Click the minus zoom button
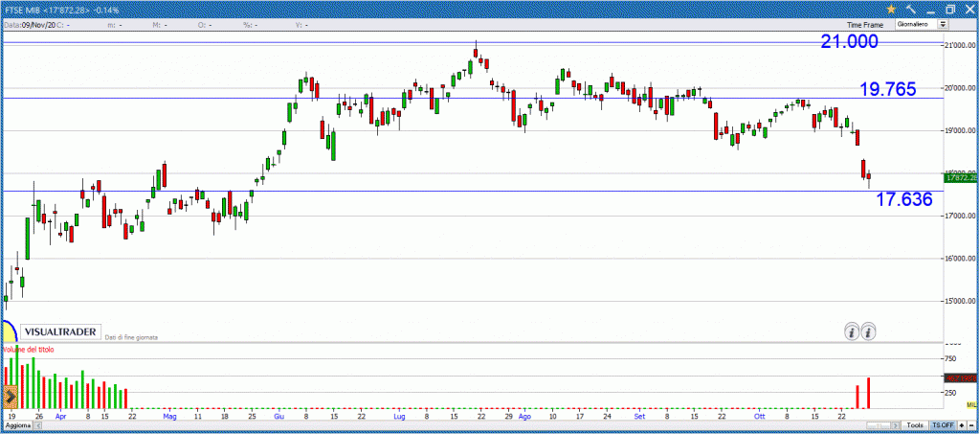The width and height of the screenshot is (980, 434). [971, 425]
